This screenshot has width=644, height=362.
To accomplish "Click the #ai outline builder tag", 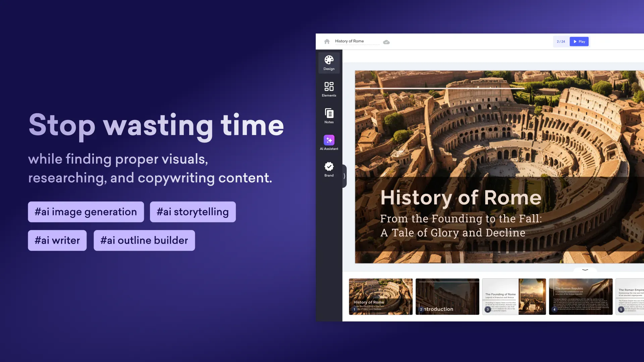I will [x=144, y=240].
